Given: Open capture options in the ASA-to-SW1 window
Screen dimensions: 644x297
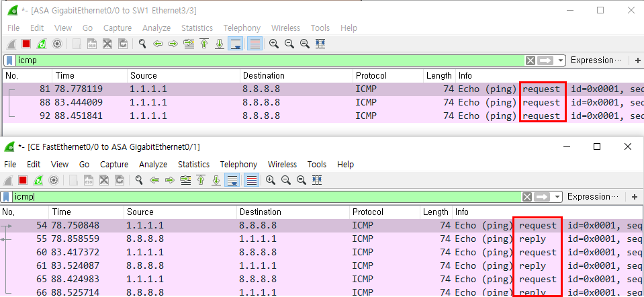Looking at the screenshot, I should click(x=56, y=44).
